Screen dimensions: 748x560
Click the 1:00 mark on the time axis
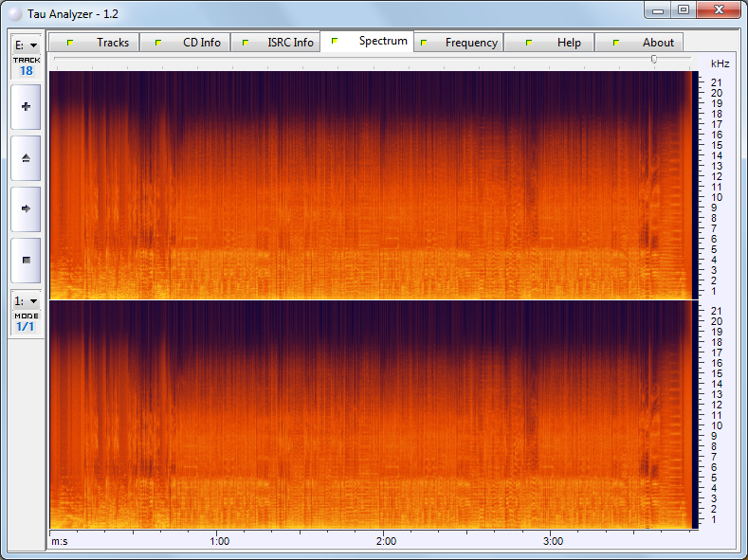[219, 540]
